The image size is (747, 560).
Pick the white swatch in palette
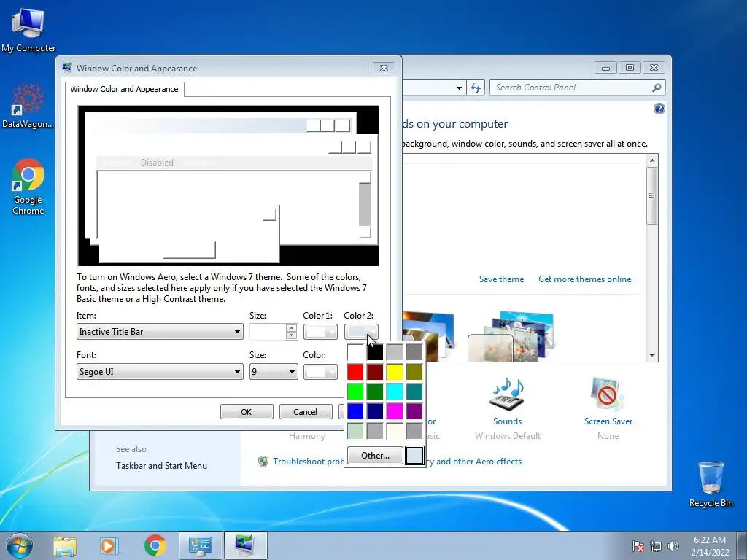(355, 352)
